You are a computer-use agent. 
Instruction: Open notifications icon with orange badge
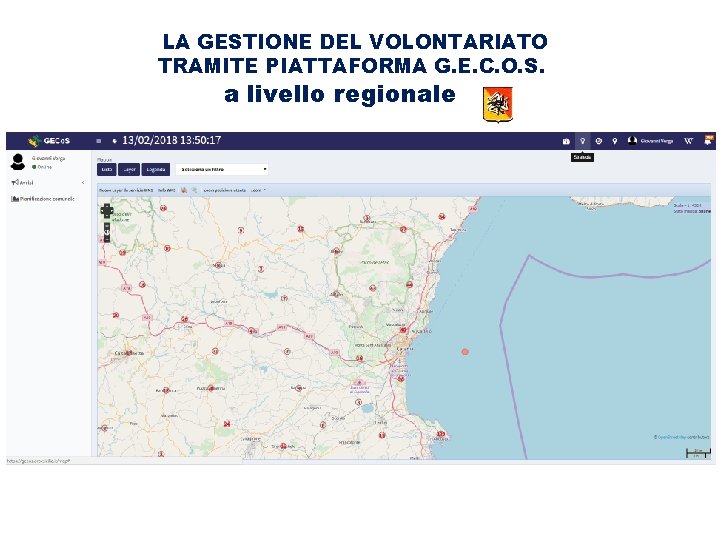pos(709,140)
